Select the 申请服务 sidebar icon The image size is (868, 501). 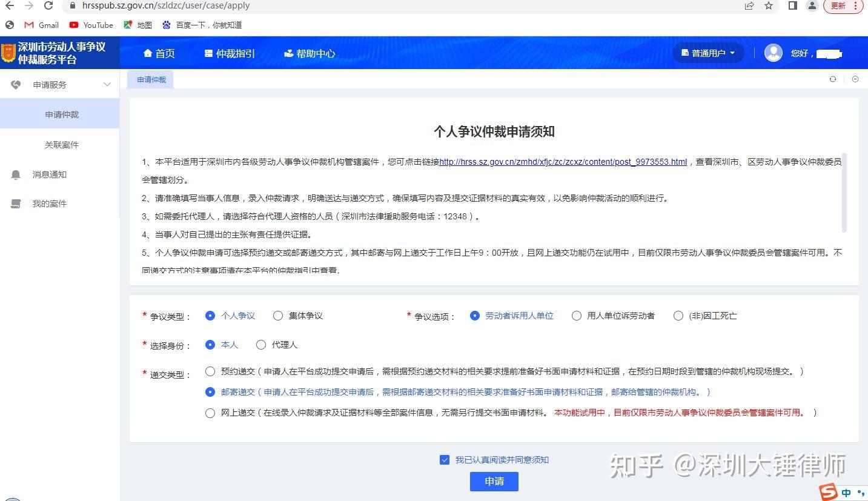click(x=16, y=84)
